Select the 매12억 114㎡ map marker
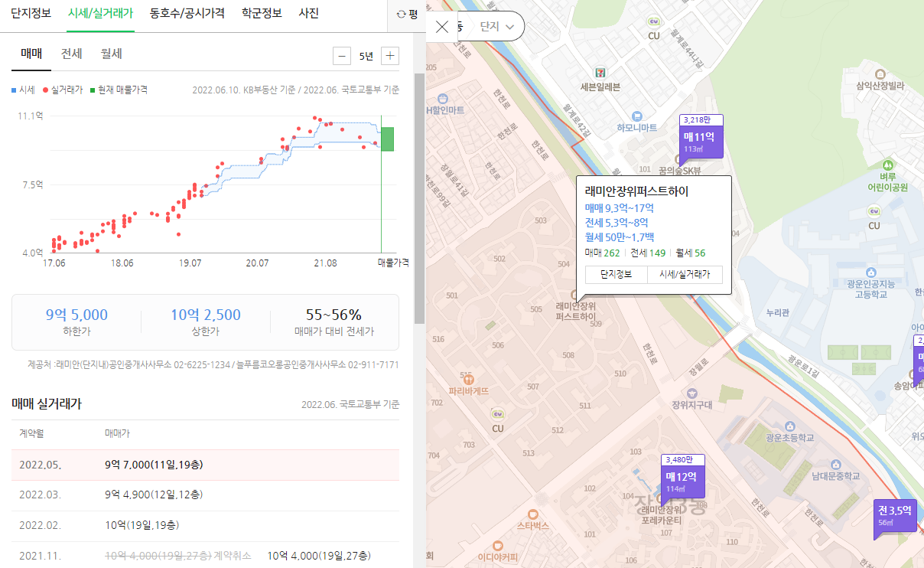 pyautogui.click(x=682, y=476)
